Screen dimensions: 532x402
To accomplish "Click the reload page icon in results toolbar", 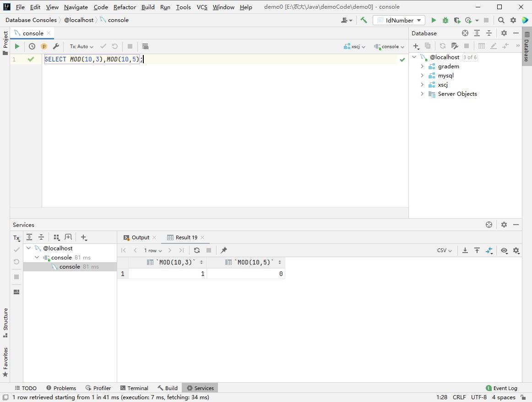I will [197, 250].
